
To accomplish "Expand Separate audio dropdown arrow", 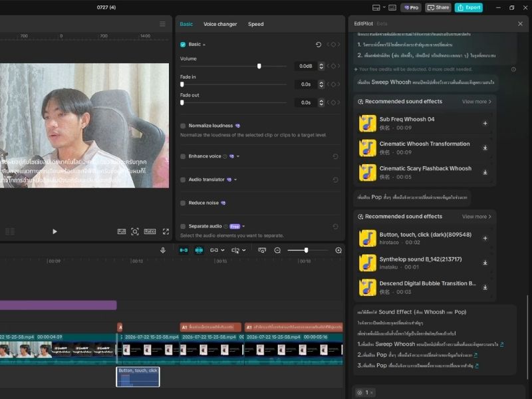I will (243, 226).
